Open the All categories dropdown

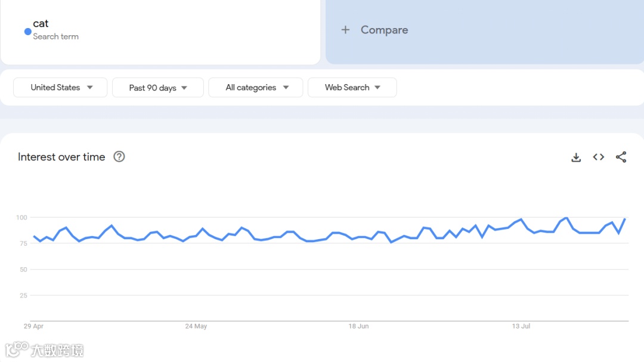[256, 88]
